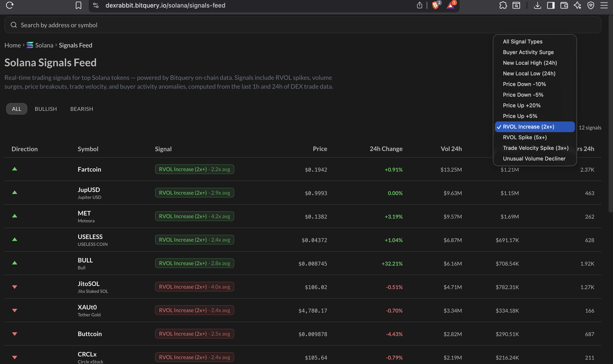Image resolution: width=613 pixels, height=364 pixels.
Task: Open the share icon in address bar
Action: tap(419, 5)
